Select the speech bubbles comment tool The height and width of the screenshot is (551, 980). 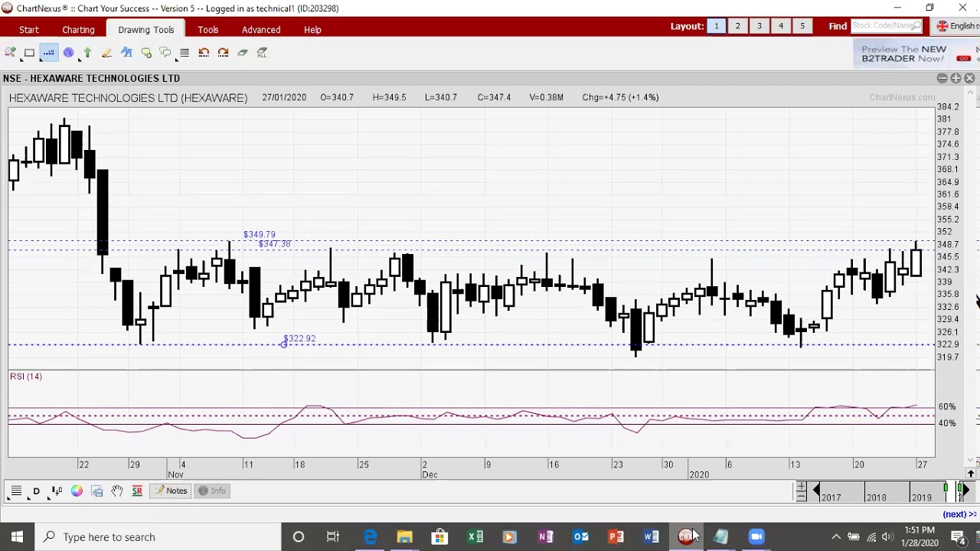[165, 53]
